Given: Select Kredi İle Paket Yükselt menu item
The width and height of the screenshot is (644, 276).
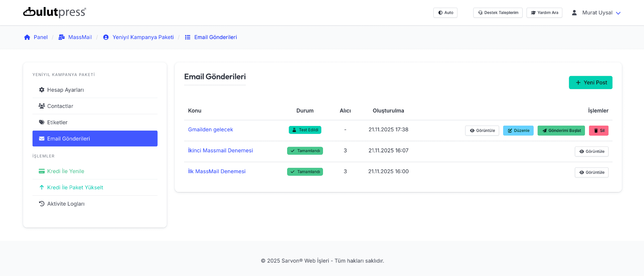Looking at the screenshot, I should click(x=75, y=188).
